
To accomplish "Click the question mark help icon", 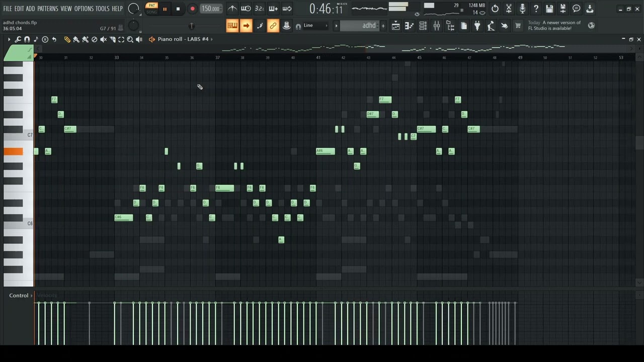I will point(536,9).
